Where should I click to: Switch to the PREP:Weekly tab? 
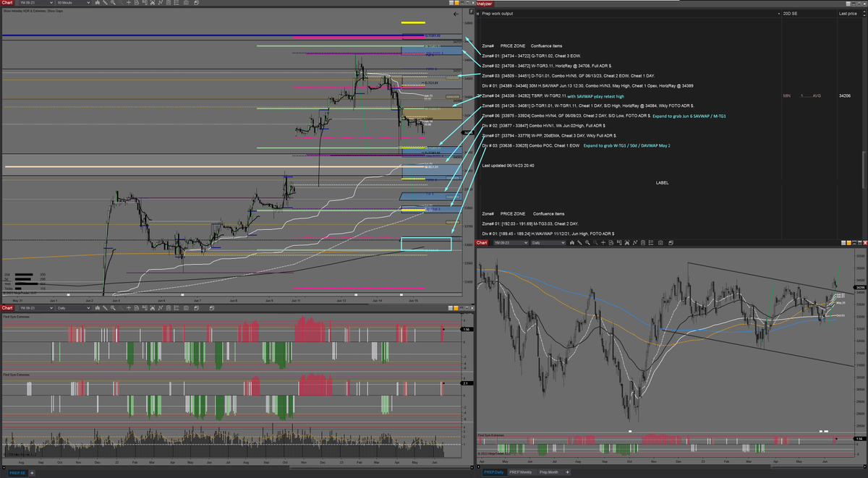pyautogui.click(x=521, y=472)
